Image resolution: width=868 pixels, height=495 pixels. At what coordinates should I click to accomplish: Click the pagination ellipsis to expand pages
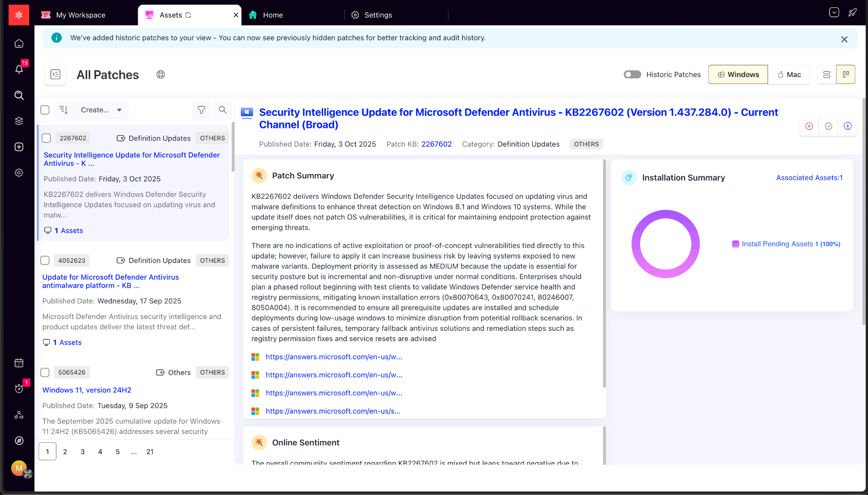pos(134,452)
